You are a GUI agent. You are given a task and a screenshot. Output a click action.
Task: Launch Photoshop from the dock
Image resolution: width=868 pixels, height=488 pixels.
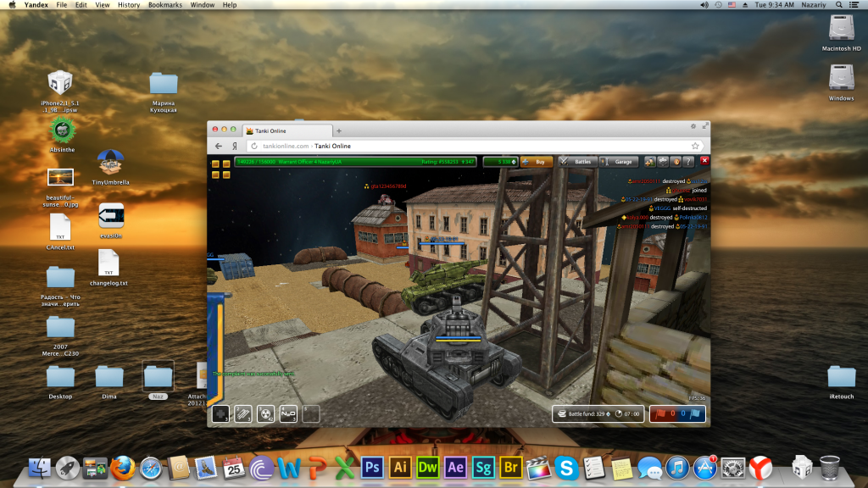tap(370, 467)
